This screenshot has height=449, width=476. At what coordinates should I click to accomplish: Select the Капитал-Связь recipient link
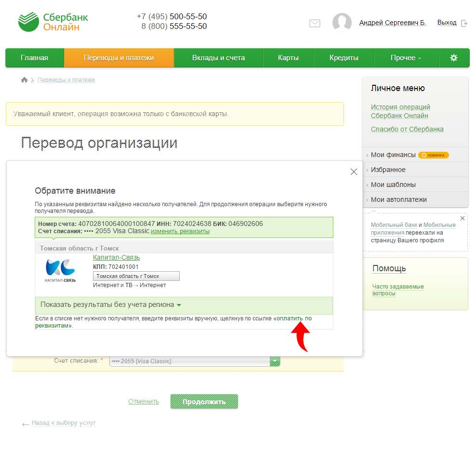pos(116,257)
